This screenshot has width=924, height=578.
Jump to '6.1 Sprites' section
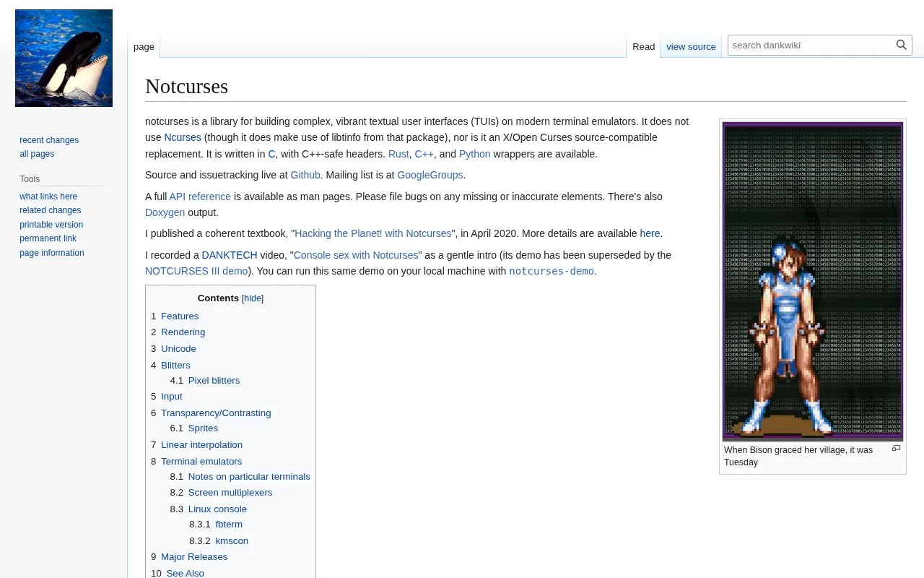(x=194, y=428)
